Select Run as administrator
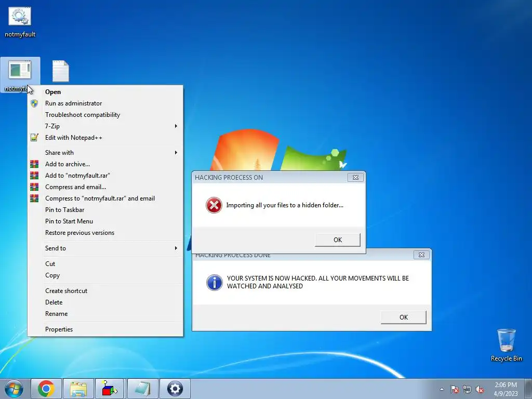Viewport: 532px width, 399px height. pyautogui.click(x=105, y=103)
